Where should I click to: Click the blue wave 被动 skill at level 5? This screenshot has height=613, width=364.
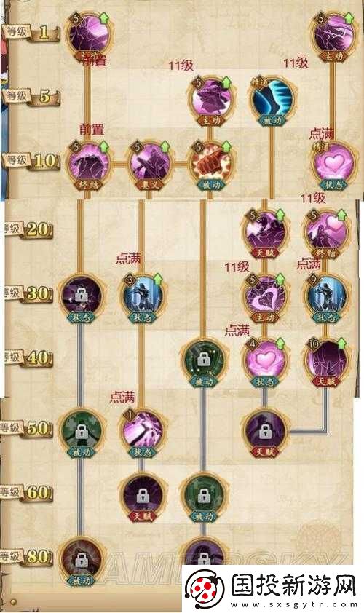272,99
